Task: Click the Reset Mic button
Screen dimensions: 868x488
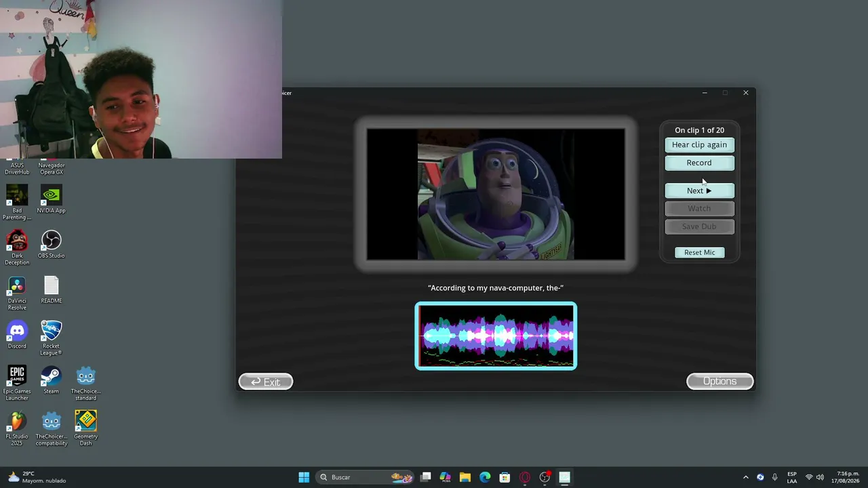Action: [x=699, y=252]
